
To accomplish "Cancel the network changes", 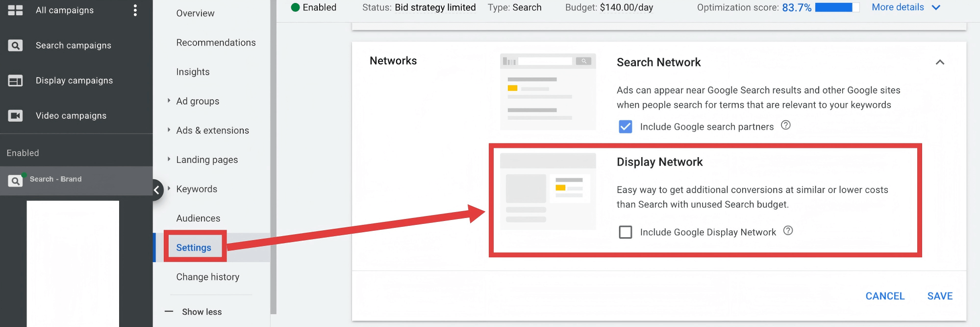I will [884, 296].
